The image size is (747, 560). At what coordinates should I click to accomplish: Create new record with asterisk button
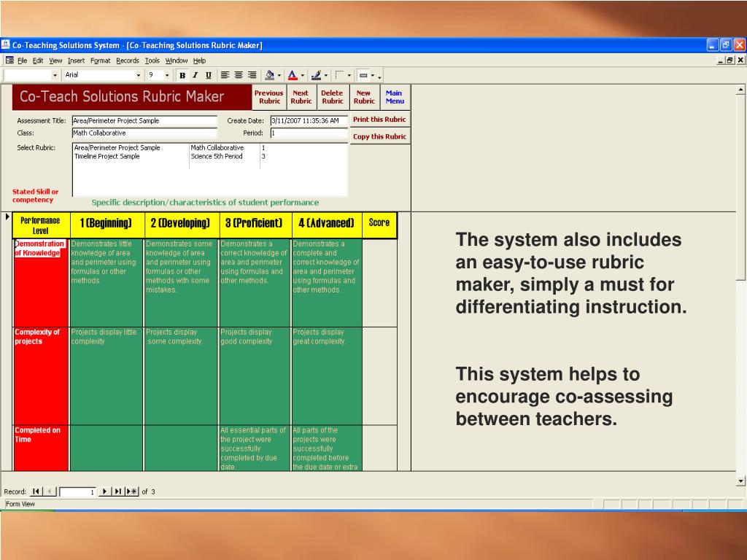132,491
